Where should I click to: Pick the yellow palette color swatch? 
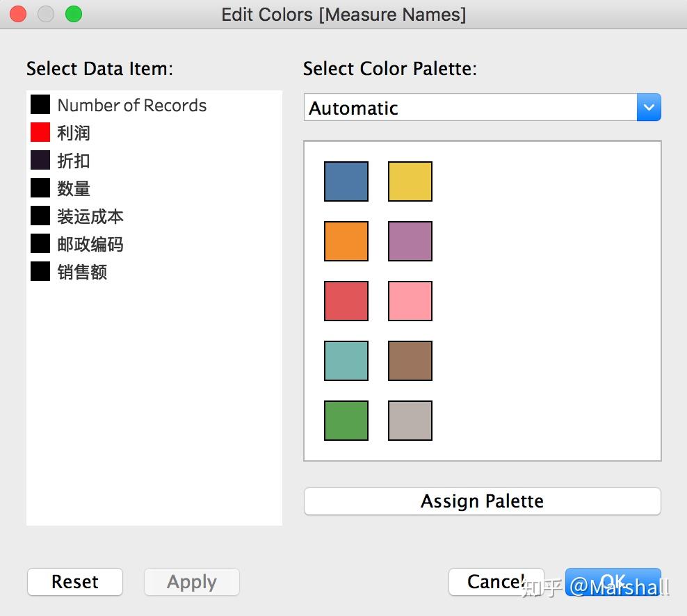pyautogui.click(x=410, y=181)
